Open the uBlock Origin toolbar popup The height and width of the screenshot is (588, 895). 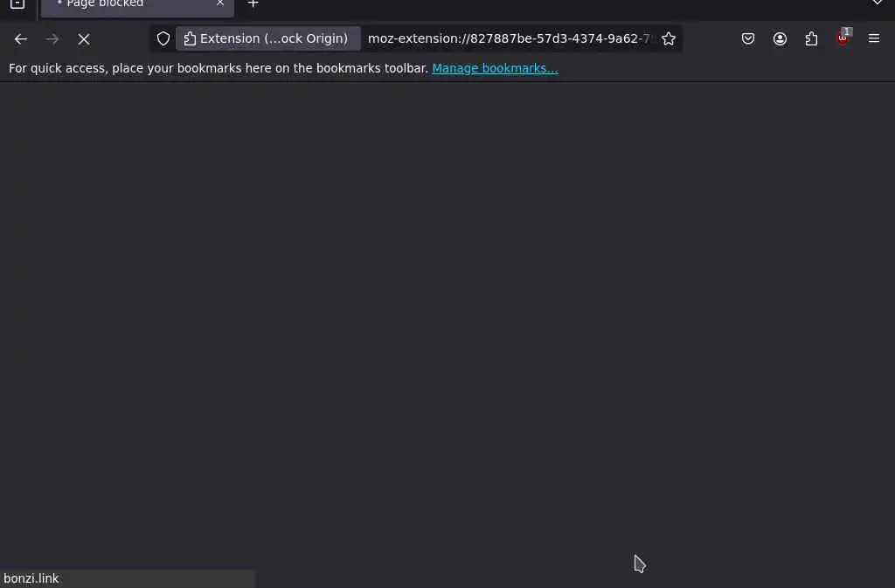coord(843,38)
